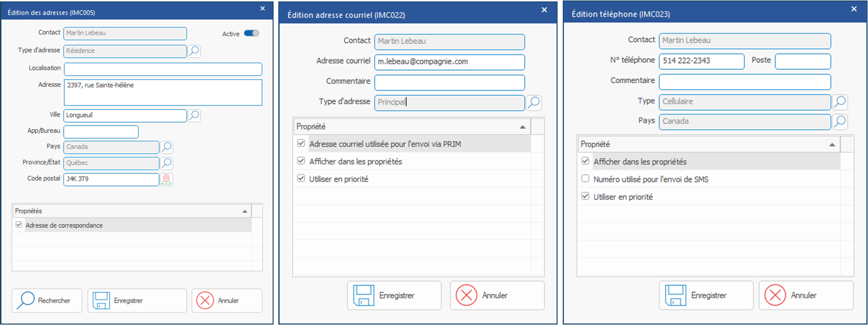Click the Rechercher button
868x325 pixels.
pos(47,300)
